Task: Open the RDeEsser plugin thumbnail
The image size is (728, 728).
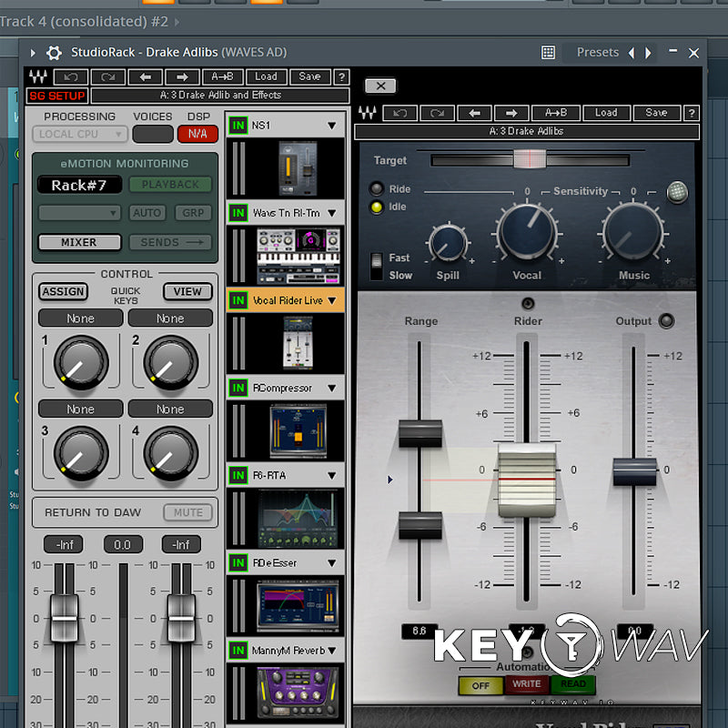Action: point(298,606)
